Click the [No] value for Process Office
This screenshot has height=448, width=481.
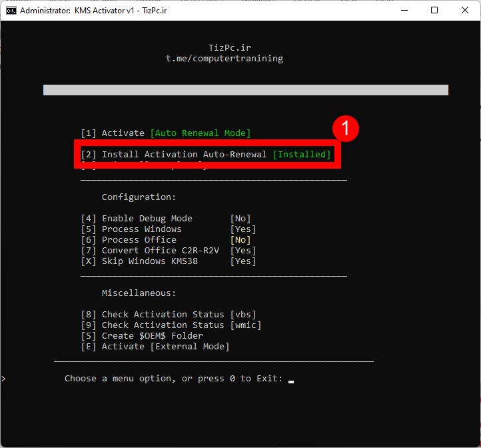240,240
